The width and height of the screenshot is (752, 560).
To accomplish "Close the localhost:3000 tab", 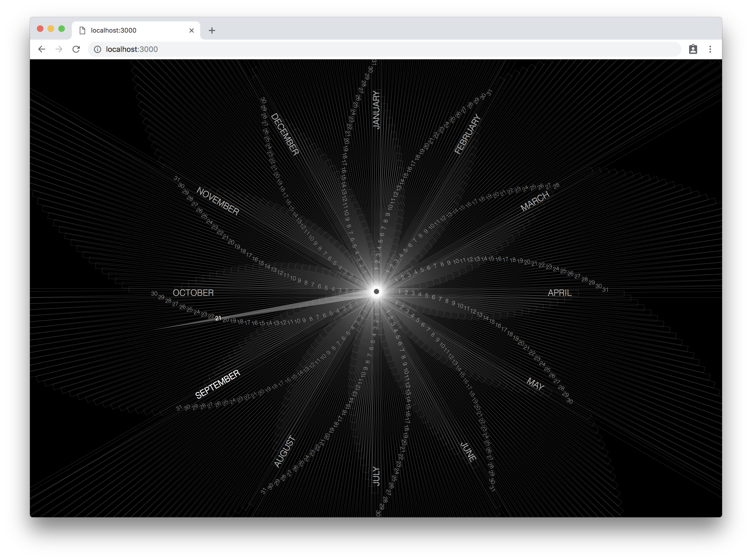I will tap(192, 30).
